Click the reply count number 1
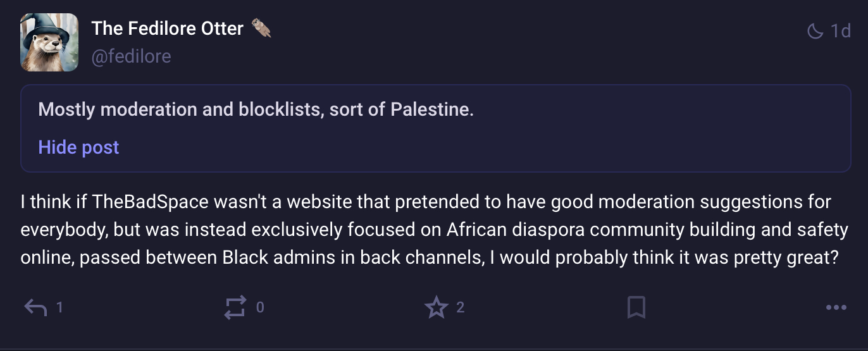868x351 pixels. 59,308
